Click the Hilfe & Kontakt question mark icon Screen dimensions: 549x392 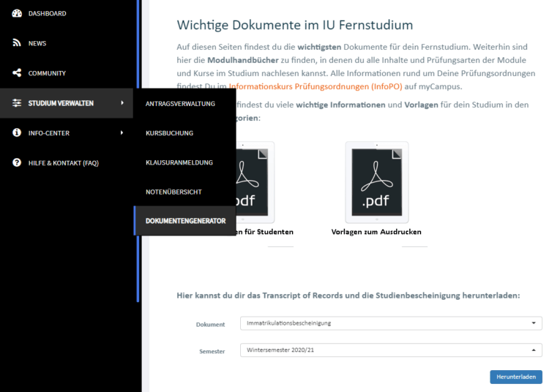[17, 162]
